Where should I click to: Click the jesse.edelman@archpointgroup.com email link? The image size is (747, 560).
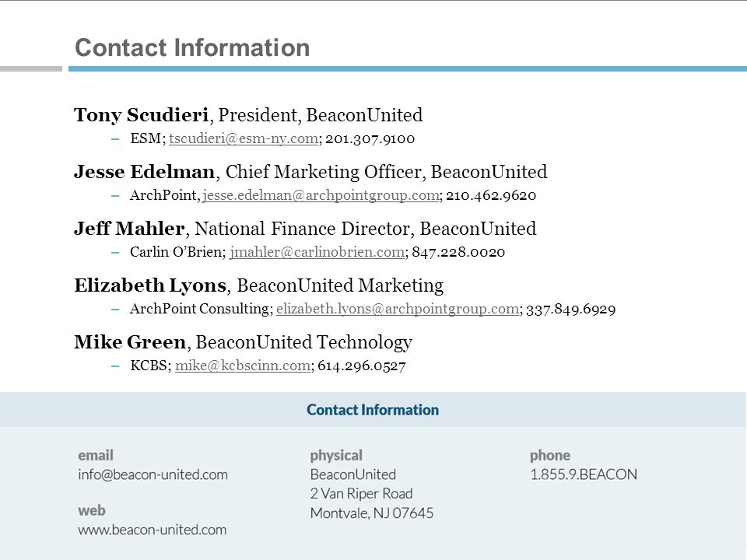[321, 195]
